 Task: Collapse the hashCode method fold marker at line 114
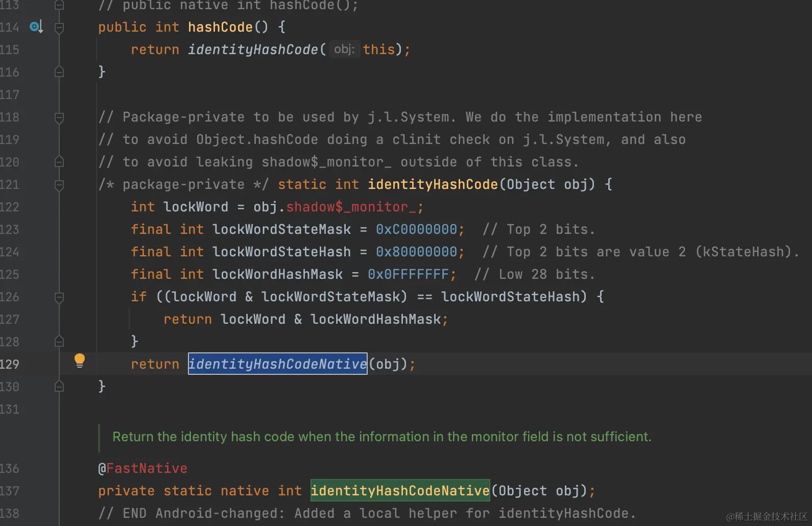(59, 28)
